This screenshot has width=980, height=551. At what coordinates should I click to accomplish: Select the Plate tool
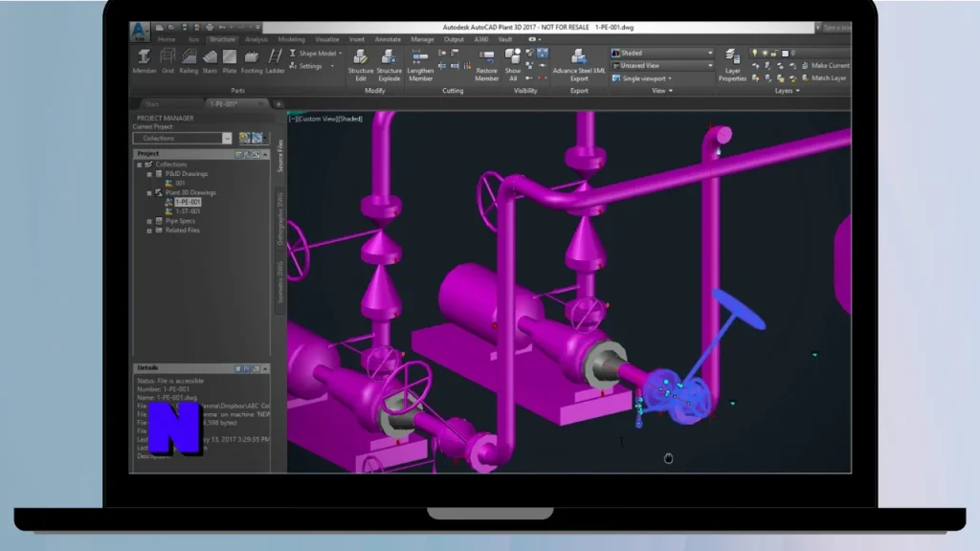click(230, 61)
